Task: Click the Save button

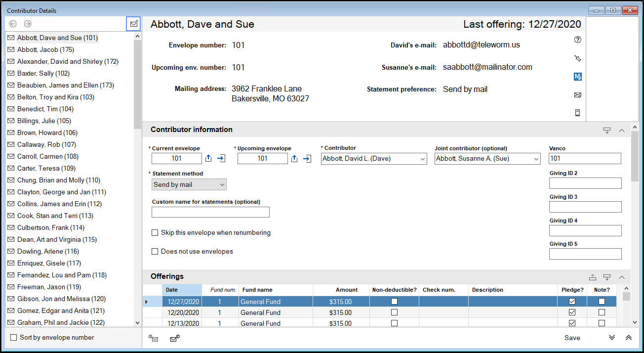Action: (x=572, y=338)
